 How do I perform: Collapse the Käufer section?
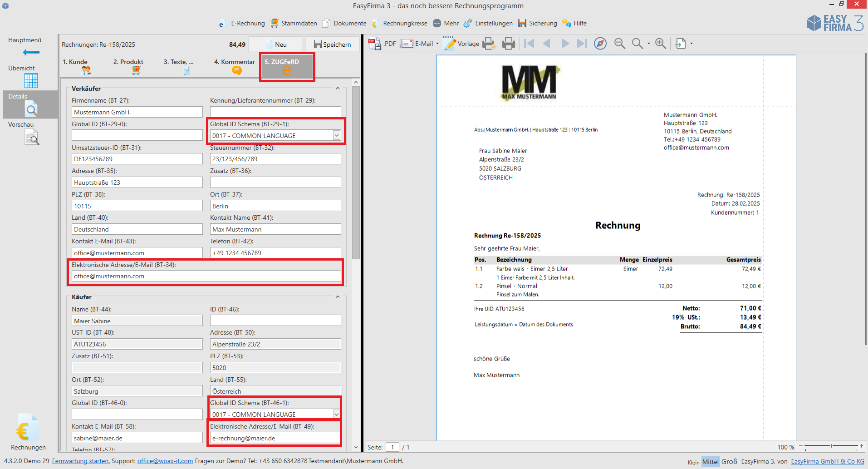click(x=338, y=297)
